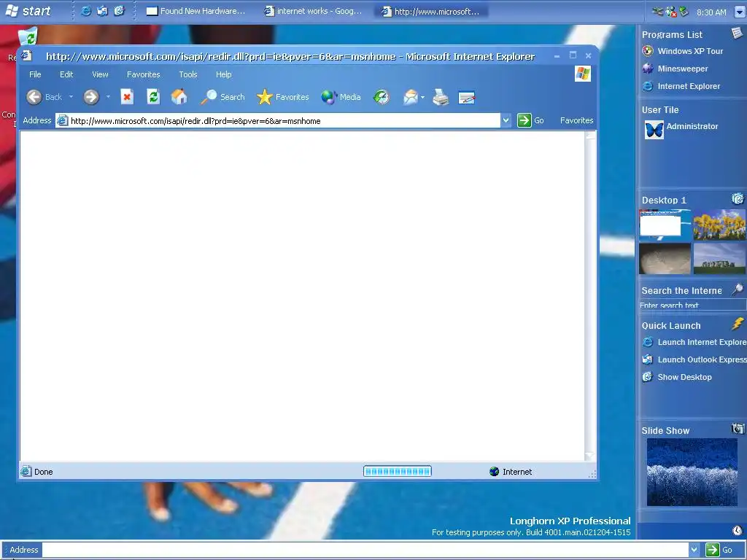Click Launch Internet Explorer in sidebar

[694, 343]
